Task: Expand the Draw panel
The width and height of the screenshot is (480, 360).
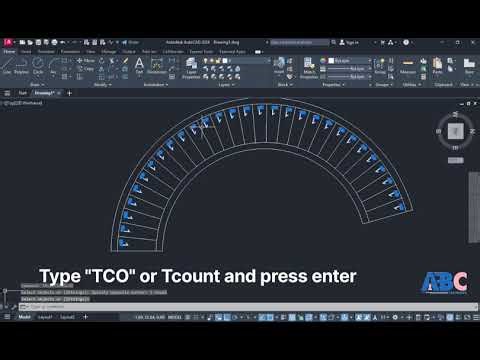Action: pyautogui.click(x=37, y=85)
